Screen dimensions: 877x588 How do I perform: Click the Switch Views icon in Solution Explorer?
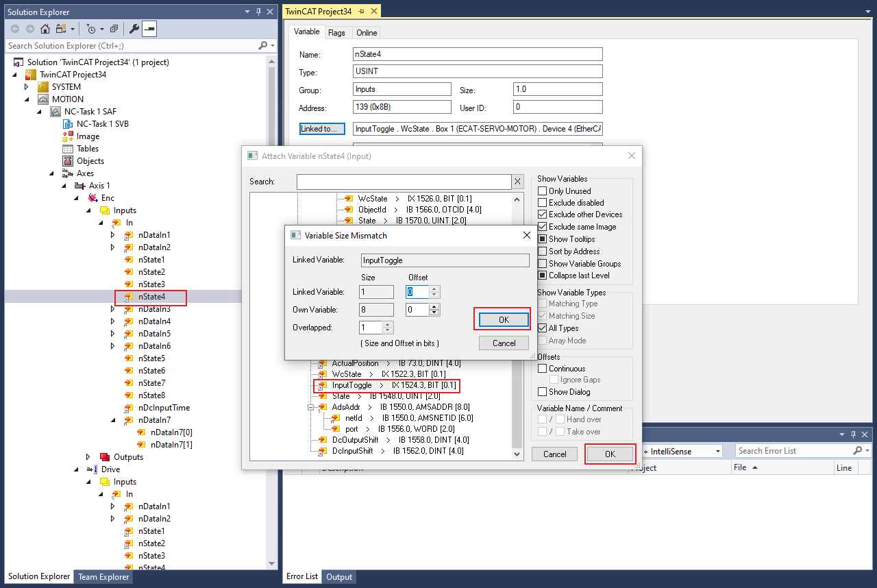click(60, 29)
